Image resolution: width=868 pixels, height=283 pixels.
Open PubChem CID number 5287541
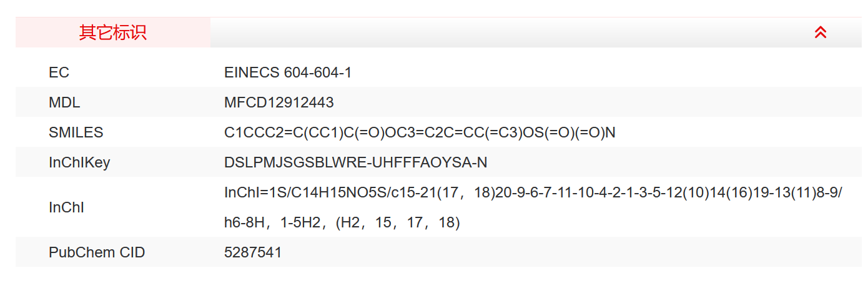click(253, 252)
